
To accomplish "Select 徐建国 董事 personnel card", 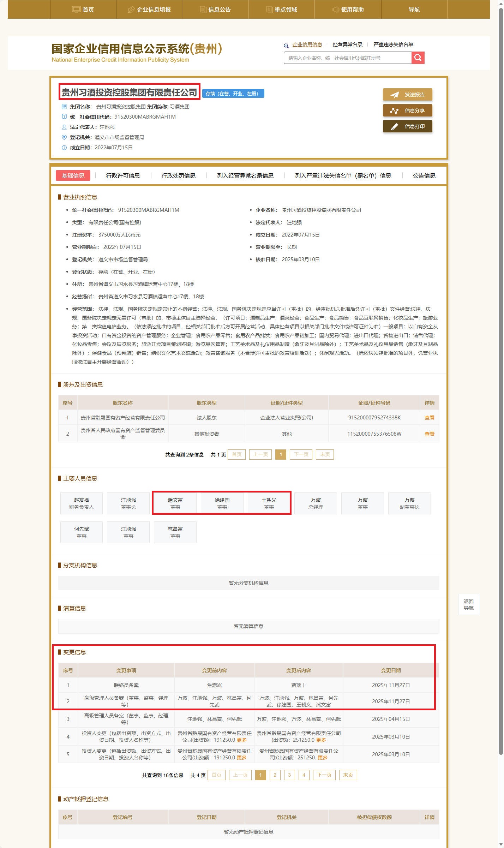I will [222, 503].
